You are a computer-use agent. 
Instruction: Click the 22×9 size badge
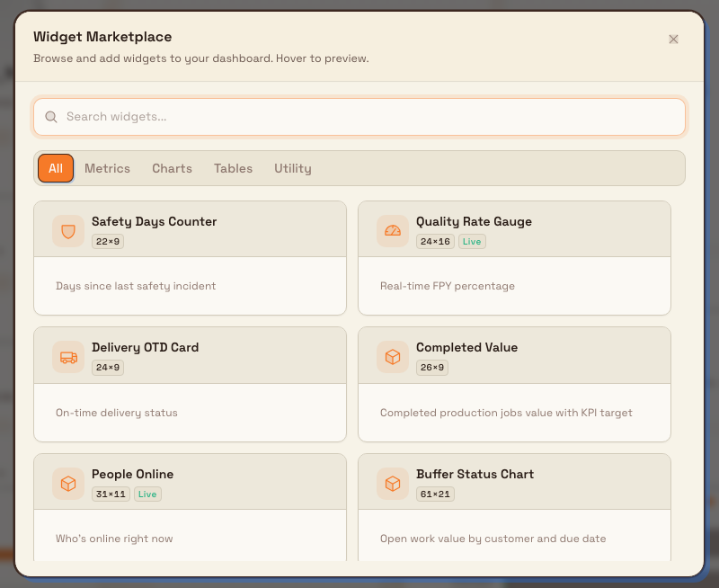click(108, 242)
